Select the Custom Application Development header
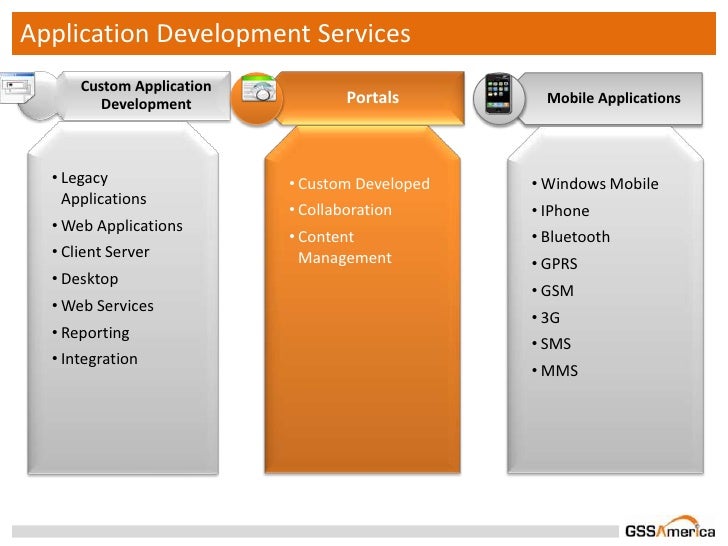728x546 pixels. tap(146, 95)
